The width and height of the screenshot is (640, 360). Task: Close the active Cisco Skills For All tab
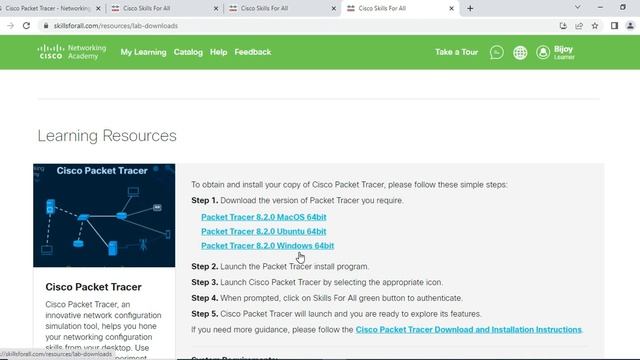(451, 8)
